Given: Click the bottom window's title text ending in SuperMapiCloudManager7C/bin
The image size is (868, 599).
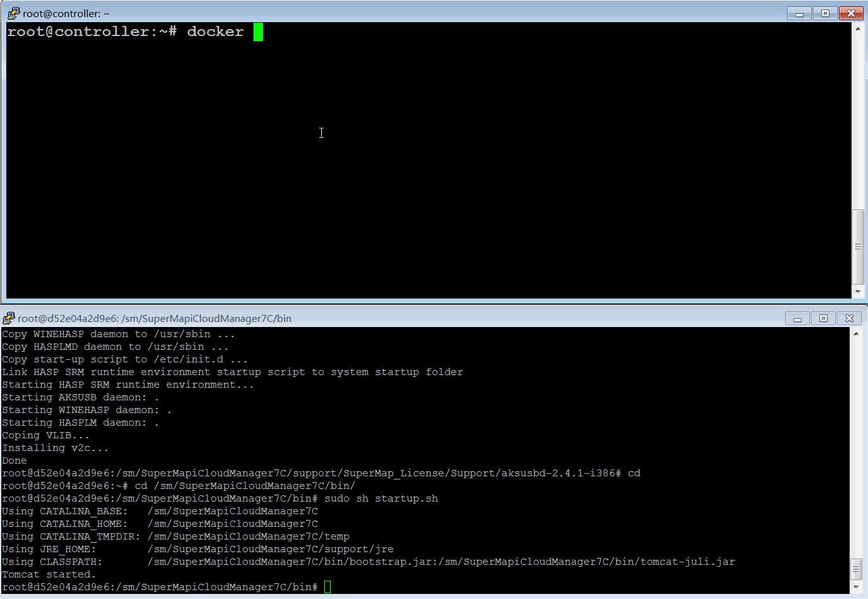Looking at the screenshot, I should (x=154, y=318).
